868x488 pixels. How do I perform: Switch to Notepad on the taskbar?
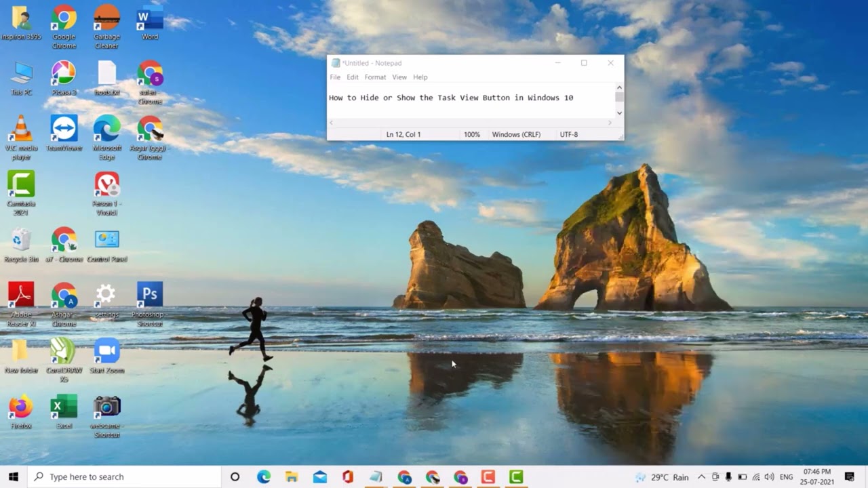(376, 476)
